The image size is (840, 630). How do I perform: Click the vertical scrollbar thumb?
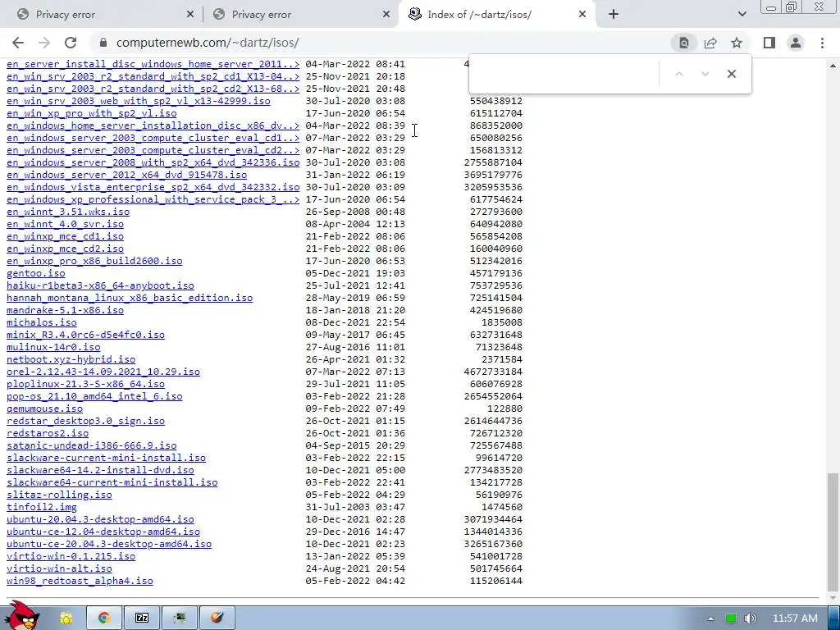pyautogui.click(x=833, y=531)
